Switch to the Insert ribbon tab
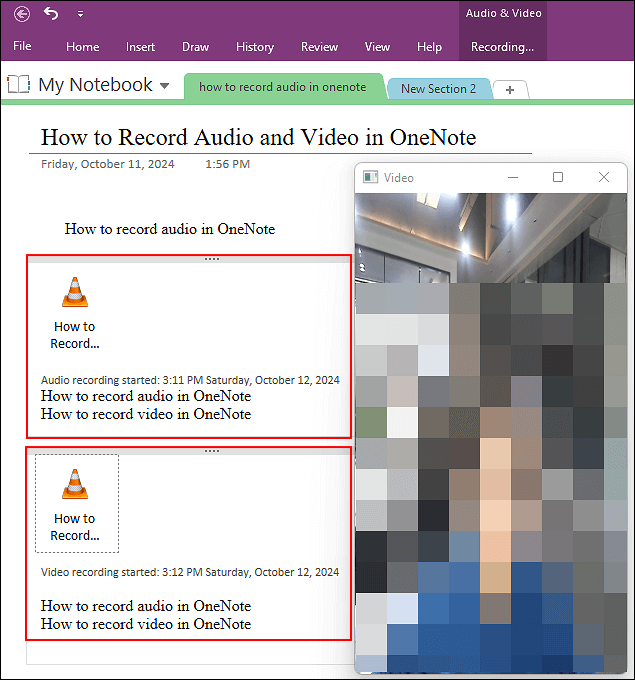635x680 pixels. click(x=140, y=46)
